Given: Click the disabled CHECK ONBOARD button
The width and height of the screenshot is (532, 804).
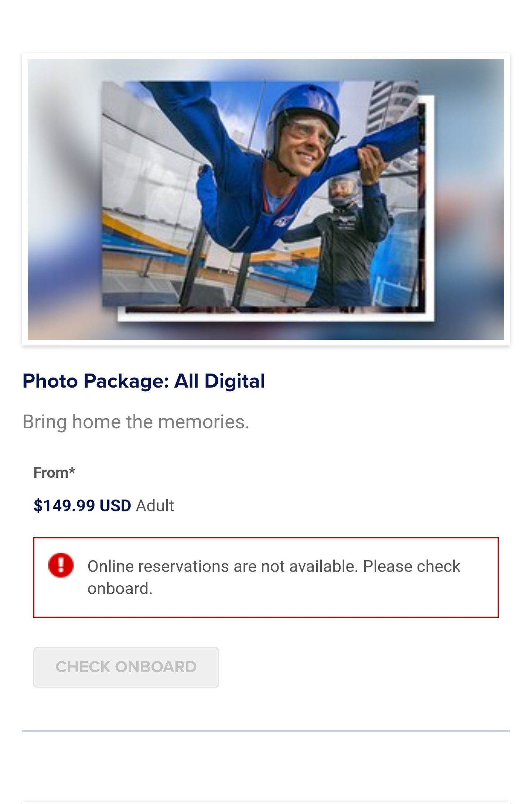Looking at the screenshot, I should [x=126, y=667].
